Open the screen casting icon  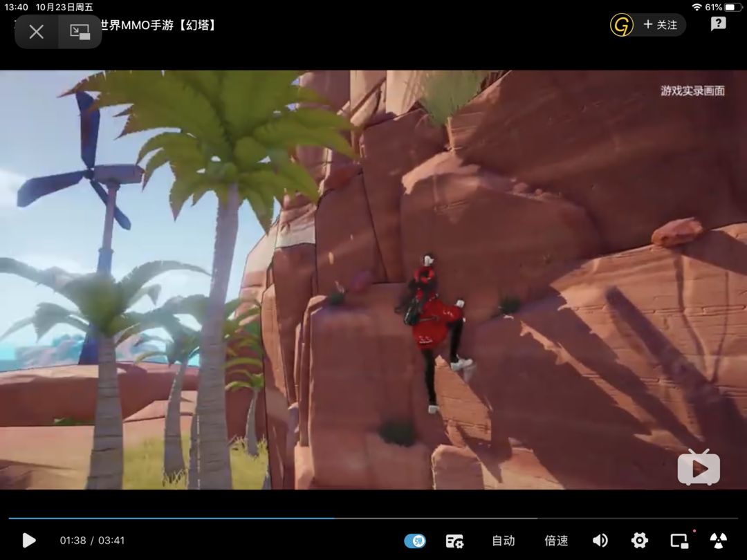679,541
